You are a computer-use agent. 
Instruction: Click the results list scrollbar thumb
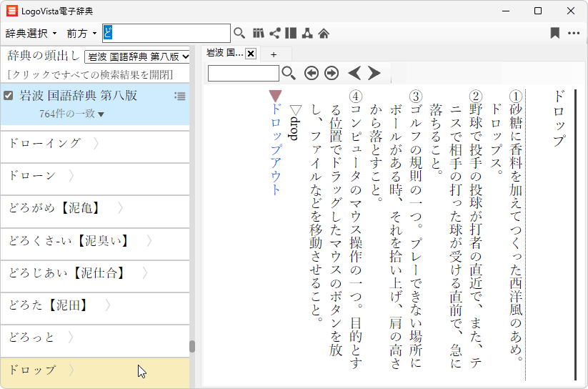tap(192, 346)
